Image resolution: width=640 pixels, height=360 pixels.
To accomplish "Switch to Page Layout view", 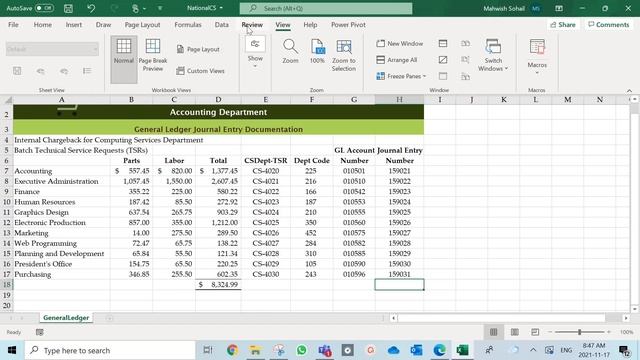I will [x=198, y=49].
